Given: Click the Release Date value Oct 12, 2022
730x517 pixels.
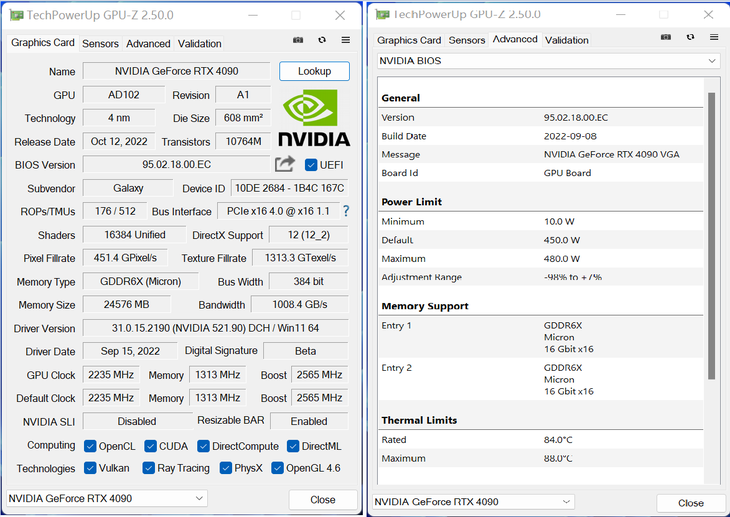Looking at the screenshot, I should [119, 142].
